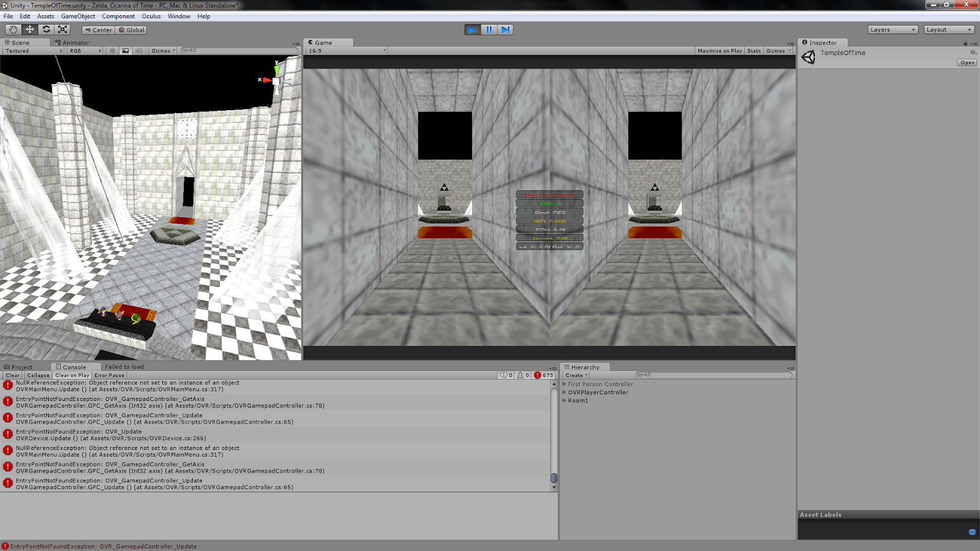Open the Scene panel options menu icon
This screenshot has height=551, width=980.
point(296,43)
